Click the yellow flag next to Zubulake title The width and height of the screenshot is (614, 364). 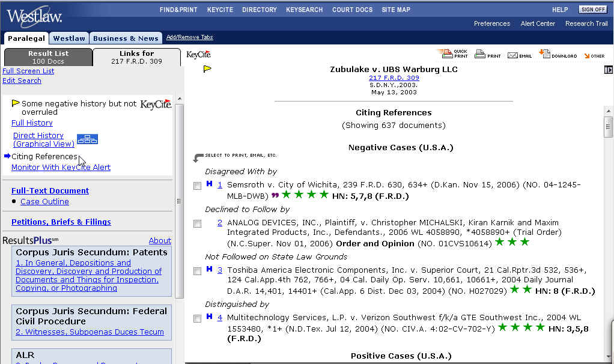coord(207,69)
